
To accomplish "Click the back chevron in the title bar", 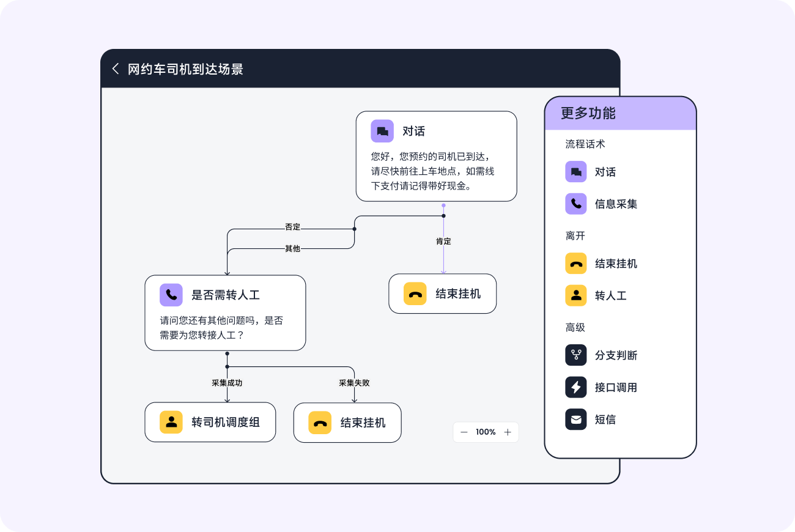I will click(115, 69).
